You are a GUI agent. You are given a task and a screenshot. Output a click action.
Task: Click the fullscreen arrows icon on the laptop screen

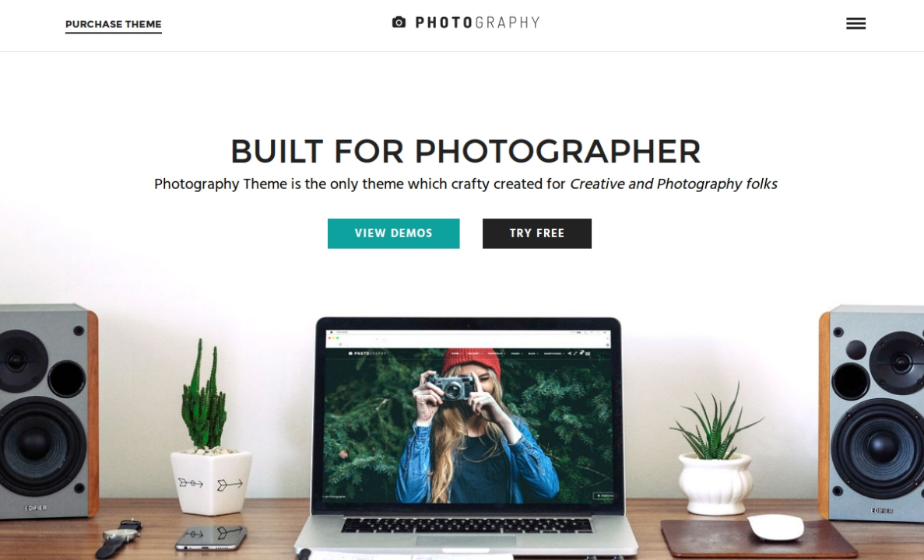click(575, 353)
